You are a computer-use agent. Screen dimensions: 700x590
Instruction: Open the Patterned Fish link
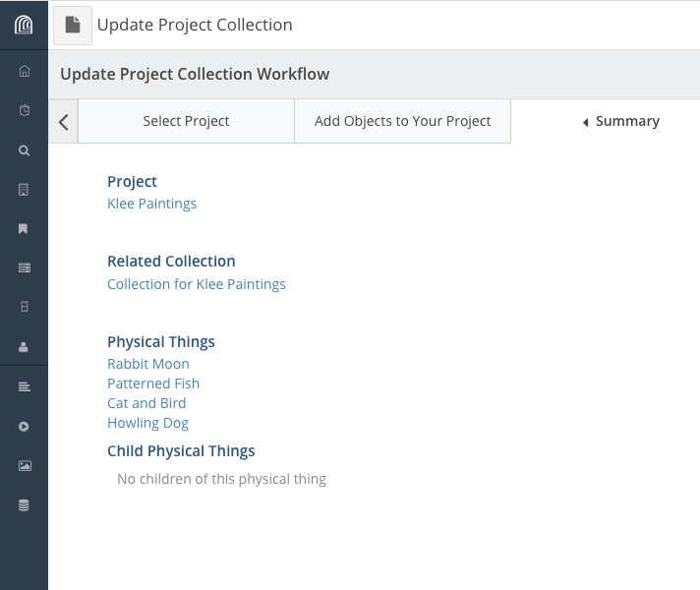tap(153, 383)
